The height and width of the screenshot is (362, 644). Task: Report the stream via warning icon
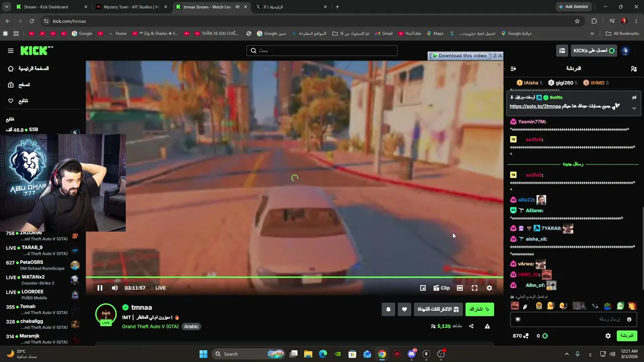coord(487,326)
